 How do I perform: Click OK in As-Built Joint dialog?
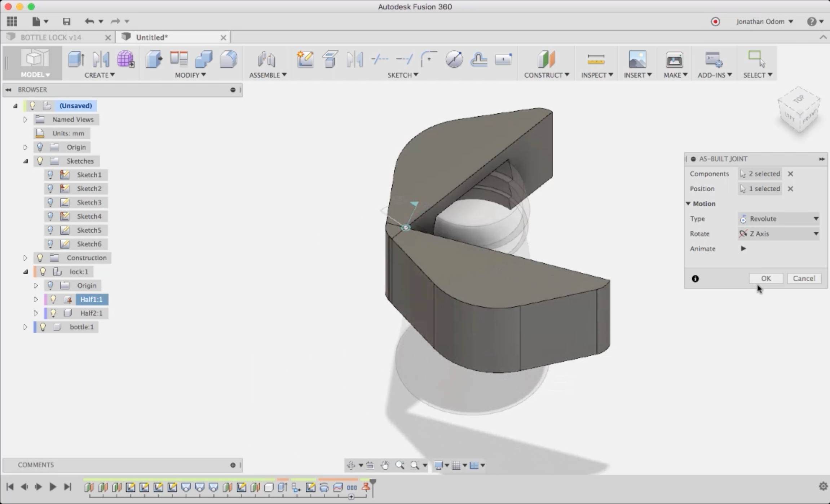(765, 278)
